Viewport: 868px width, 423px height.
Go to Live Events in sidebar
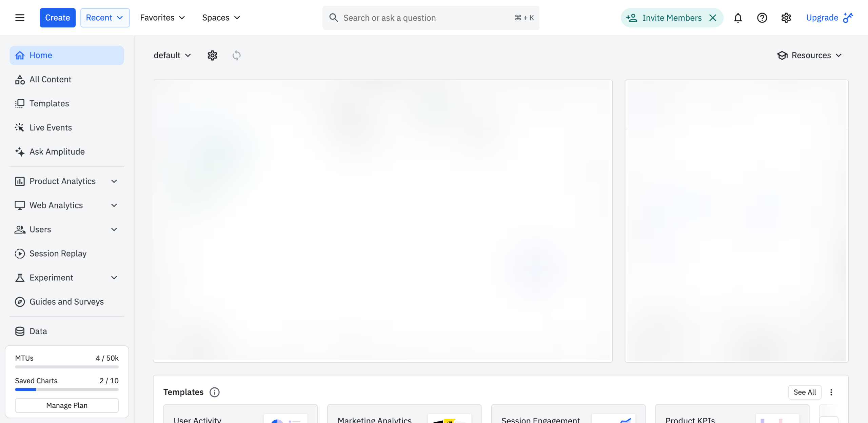(51, 127)
